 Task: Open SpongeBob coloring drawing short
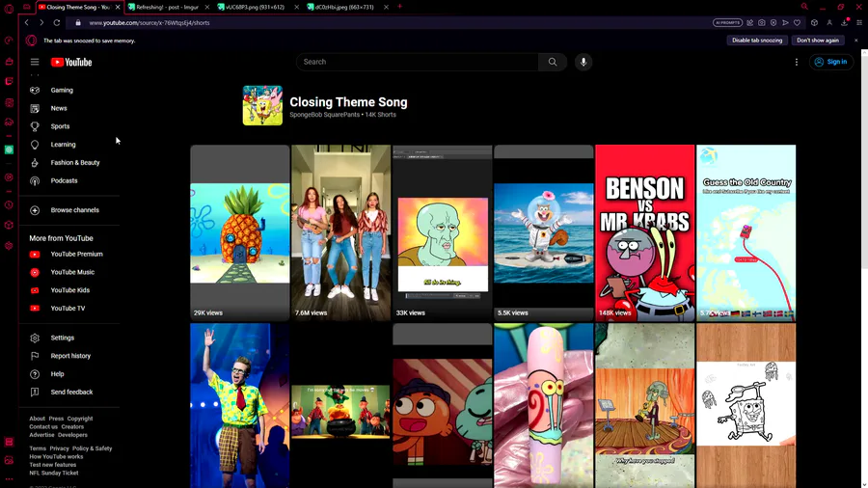746,406
